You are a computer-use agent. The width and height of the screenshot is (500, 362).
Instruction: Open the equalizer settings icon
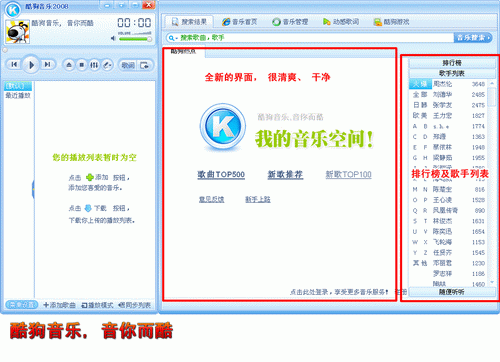(x=94, y=65)
